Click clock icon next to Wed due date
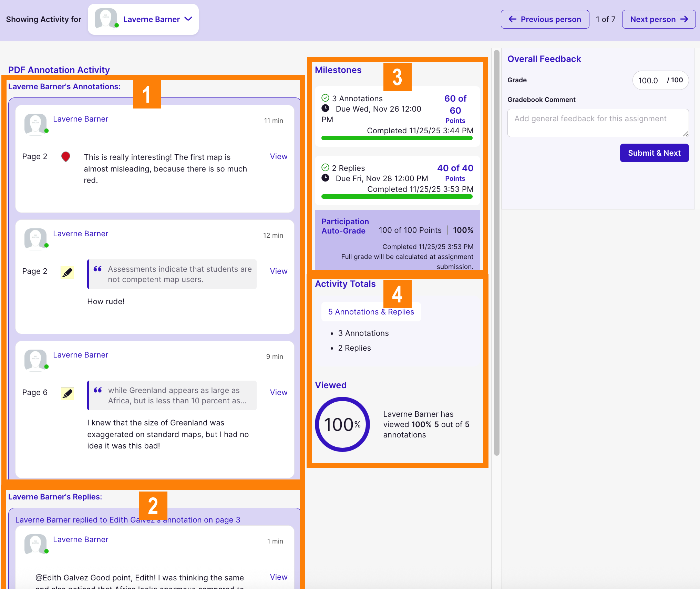This screenshot has height=589, width=700. [x=325, y=108]
